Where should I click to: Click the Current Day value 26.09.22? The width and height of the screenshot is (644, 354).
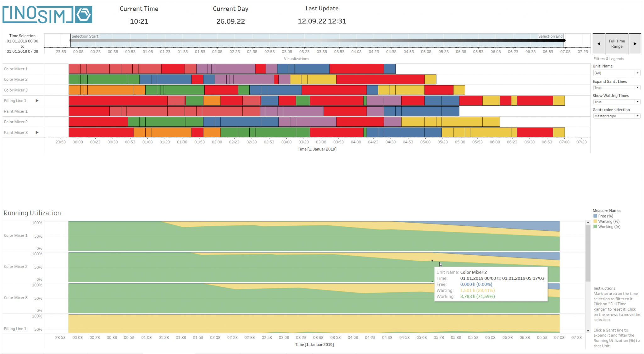(230, 21)
